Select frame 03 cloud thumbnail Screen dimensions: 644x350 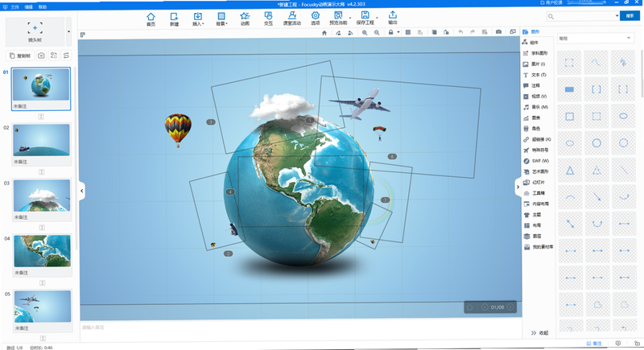click(42, 196)
